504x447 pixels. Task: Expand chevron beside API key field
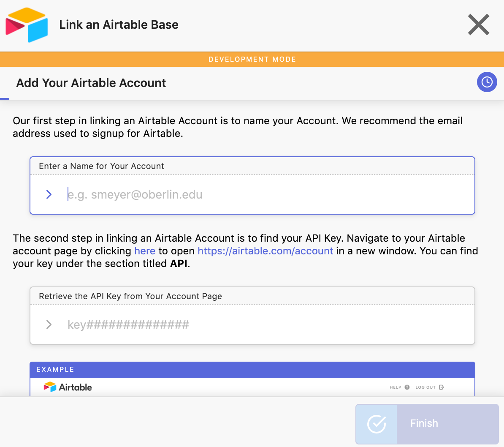[x=49, y=324]
